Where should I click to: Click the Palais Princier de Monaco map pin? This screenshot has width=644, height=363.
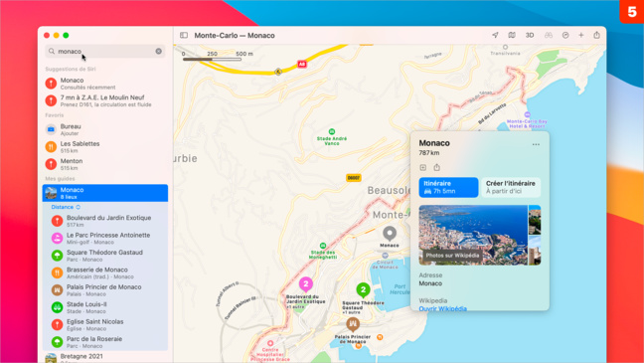(353, 325)
